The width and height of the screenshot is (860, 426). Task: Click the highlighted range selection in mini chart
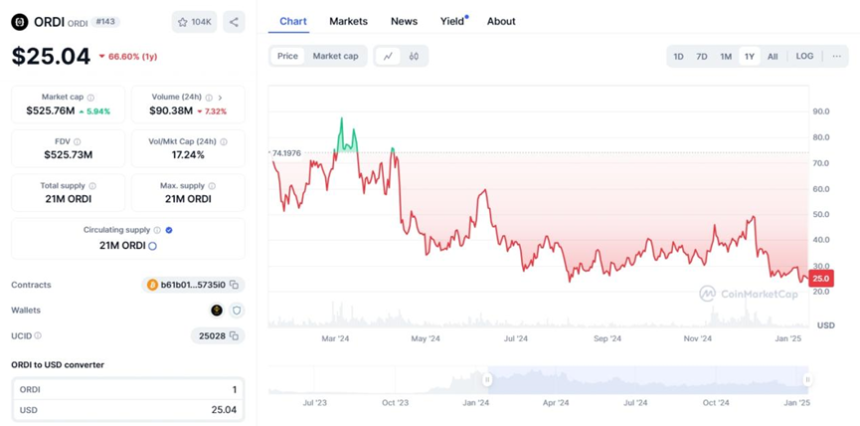coord(648,380)
